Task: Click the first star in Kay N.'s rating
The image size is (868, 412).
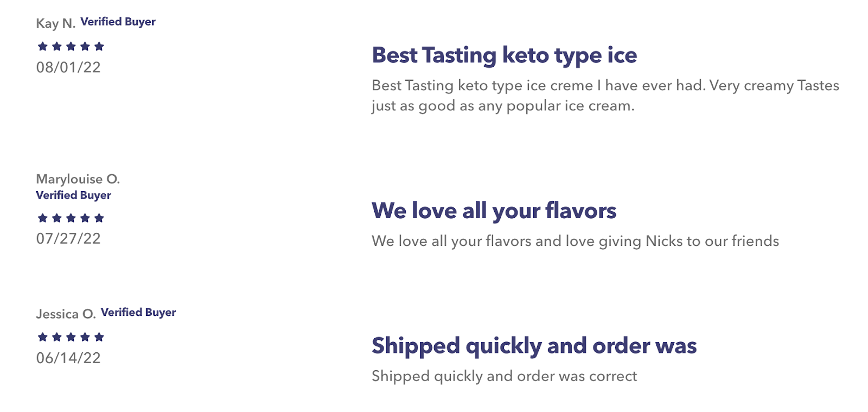Action: 42,47
